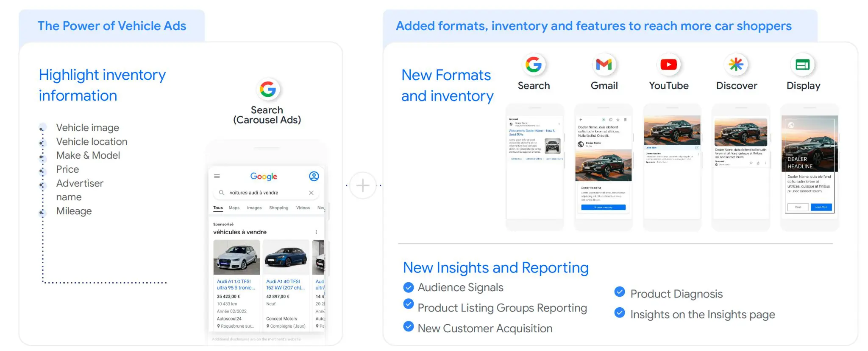Click the check mark beside Product Listing Groups Reporting

pos(409,304)
